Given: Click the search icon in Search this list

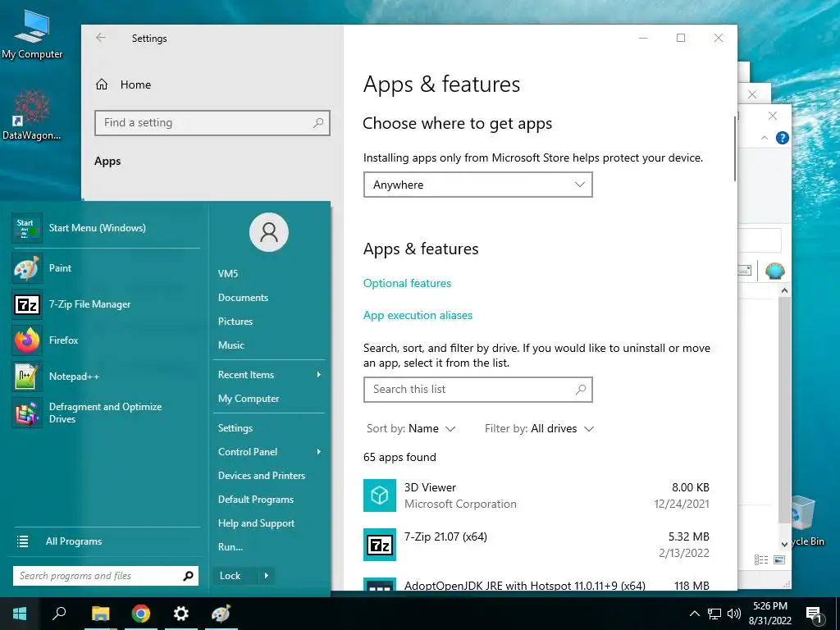Looking at the screenshot, I should click(581, 390).
